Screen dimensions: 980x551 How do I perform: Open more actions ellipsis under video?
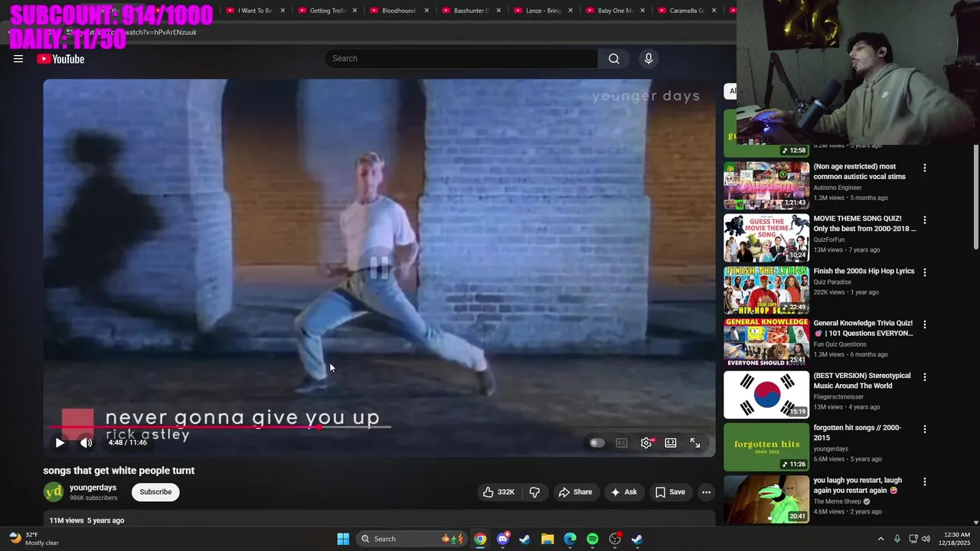pyautogui.click(x=707, y=492)
